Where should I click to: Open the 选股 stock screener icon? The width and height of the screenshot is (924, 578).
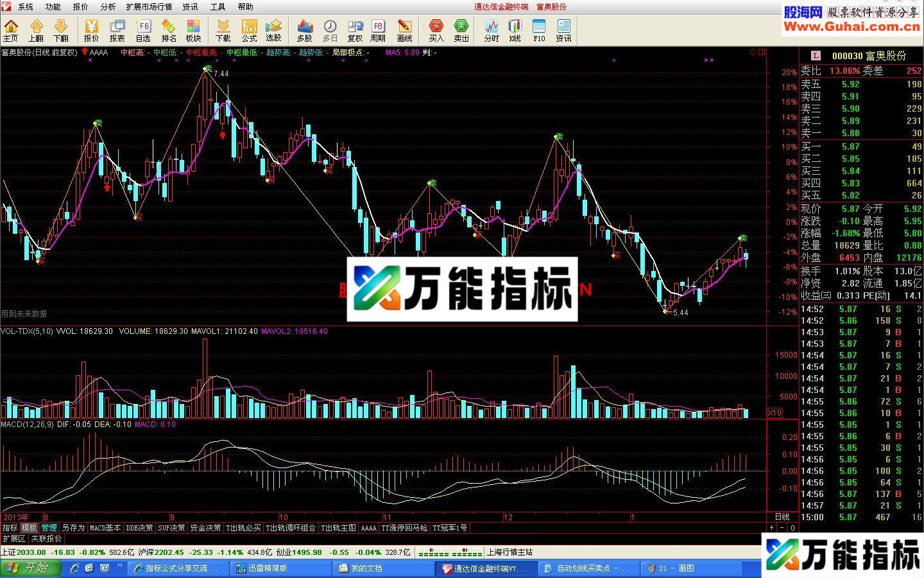point(274,30)
